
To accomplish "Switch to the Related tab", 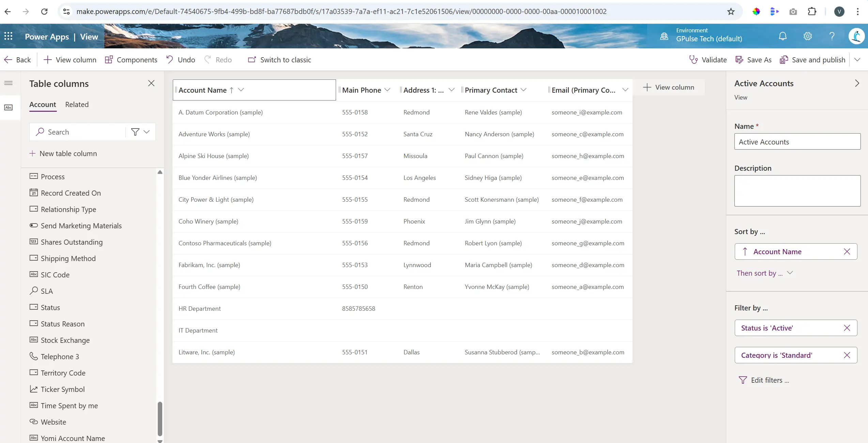I will pos(77,104).
